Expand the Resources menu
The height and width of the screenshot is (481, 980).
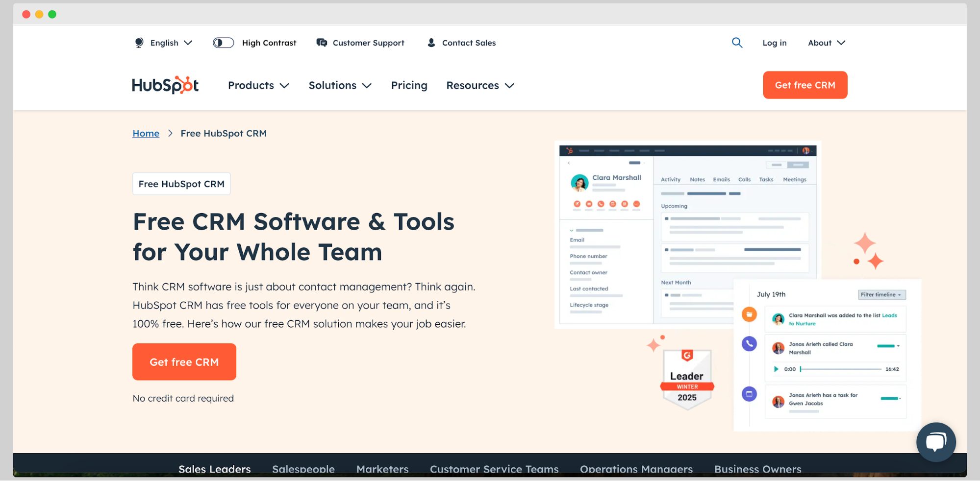pyautogui.click(x=480, y=85)
